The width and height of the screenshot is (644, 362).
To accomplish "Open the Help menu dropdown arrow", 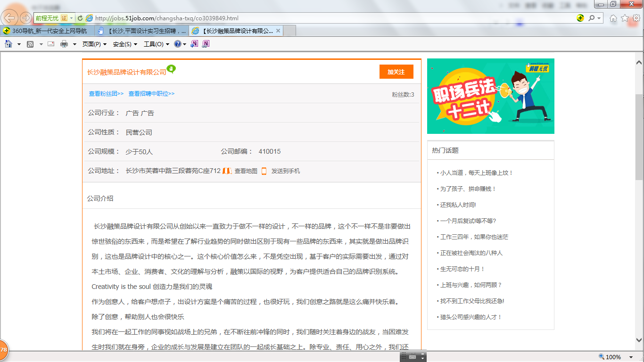I will point(184,44).
